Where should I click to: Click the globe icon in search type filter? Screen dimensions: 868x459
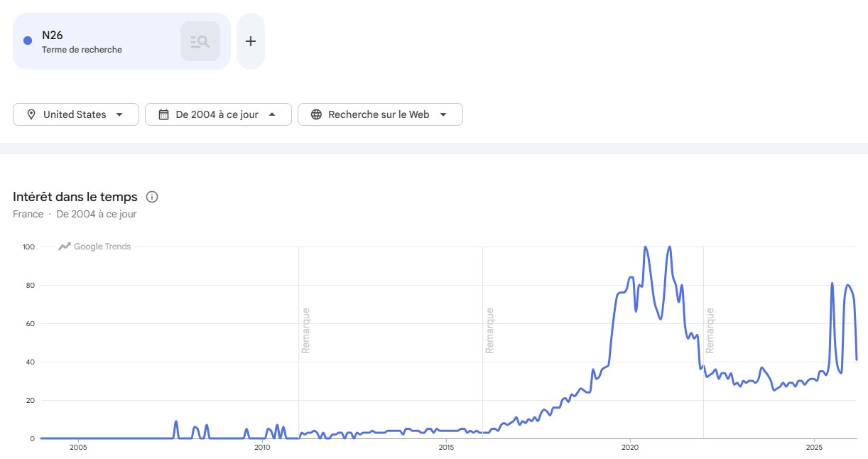[316, 114]
